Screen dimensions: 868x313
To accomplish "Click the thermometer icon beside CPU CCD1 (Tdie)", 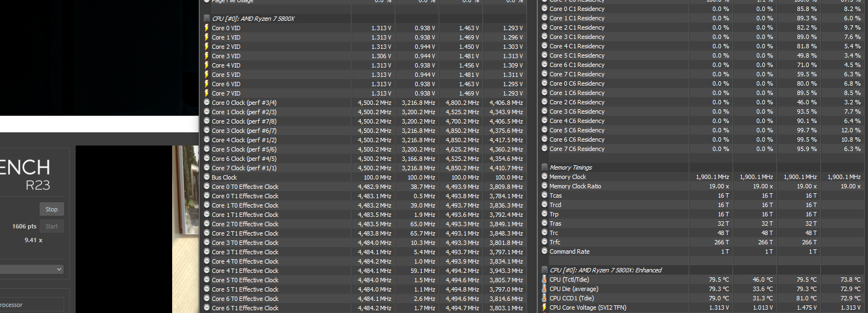I will pyautogui.click(x=544, y=298).
